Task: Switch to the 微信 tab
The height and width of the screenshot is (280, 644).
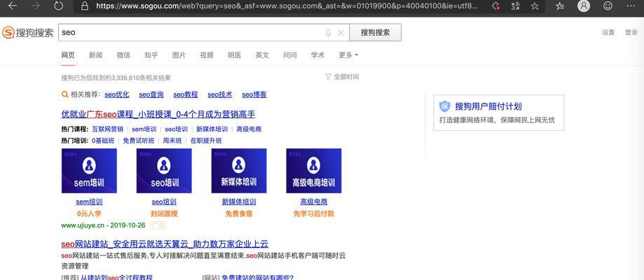Action: point(123,55)
